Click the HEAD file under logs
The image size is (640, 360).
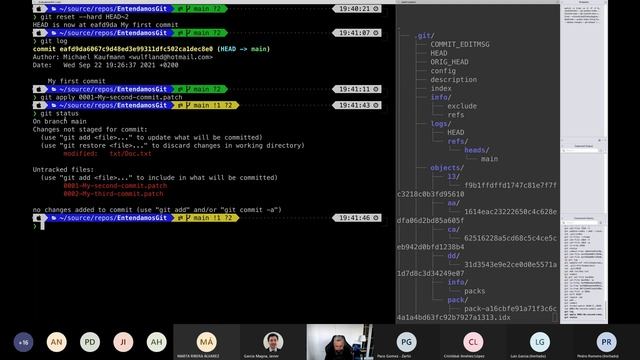[x=456, y=133]
